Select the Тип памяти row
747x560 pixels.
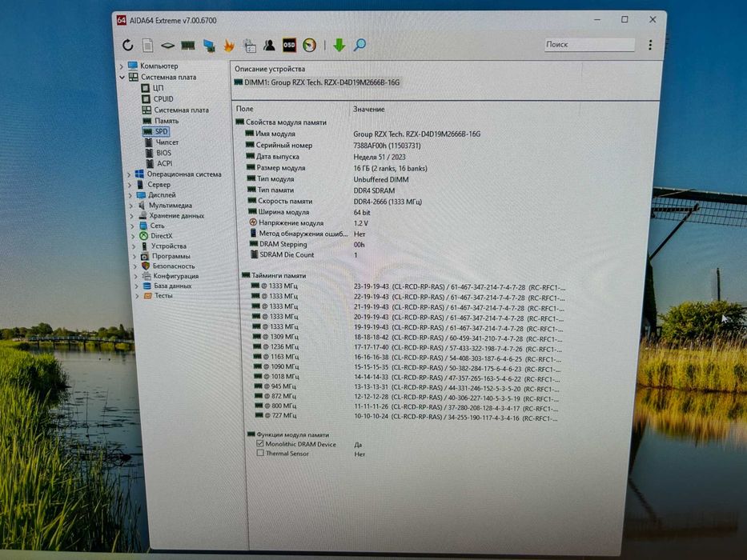tap(321, 190)
